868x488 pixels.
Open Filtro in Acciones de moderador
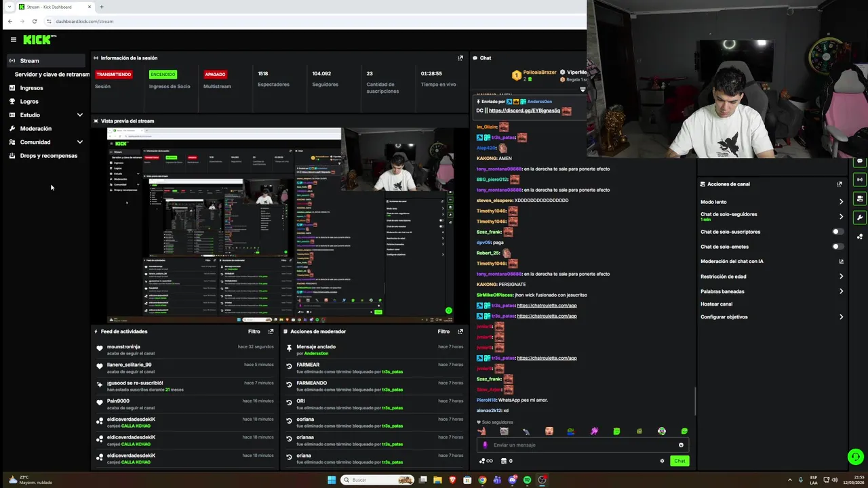pos(443,331)
